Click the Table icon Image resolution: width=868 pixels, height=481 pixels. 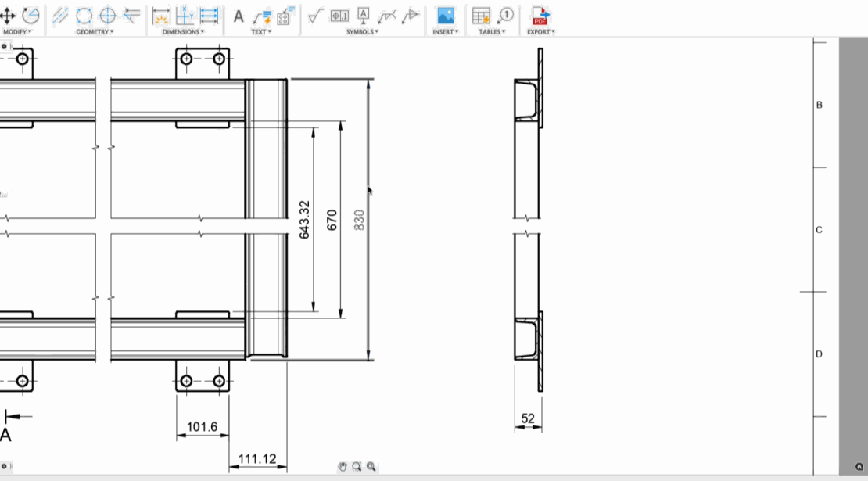pyautogui.click(x=481, y=16)
